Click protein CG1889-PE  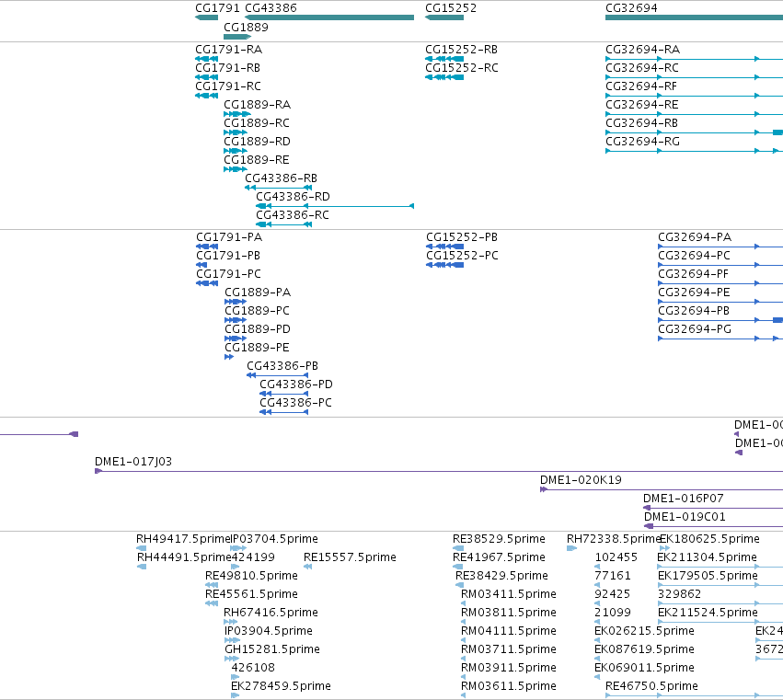click(x=258, y=348)
